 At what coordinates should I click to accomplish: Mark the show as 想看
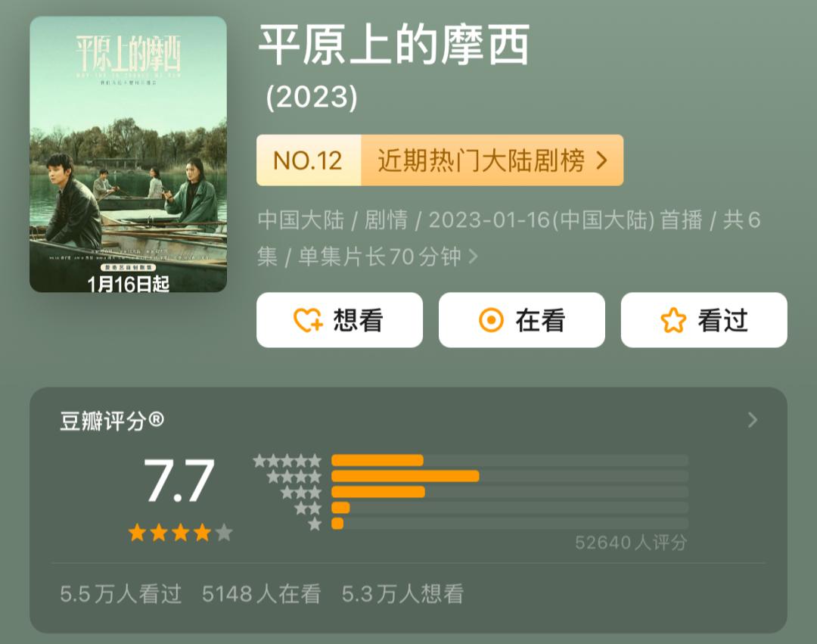pyautogui.click(x=340, y=320)
